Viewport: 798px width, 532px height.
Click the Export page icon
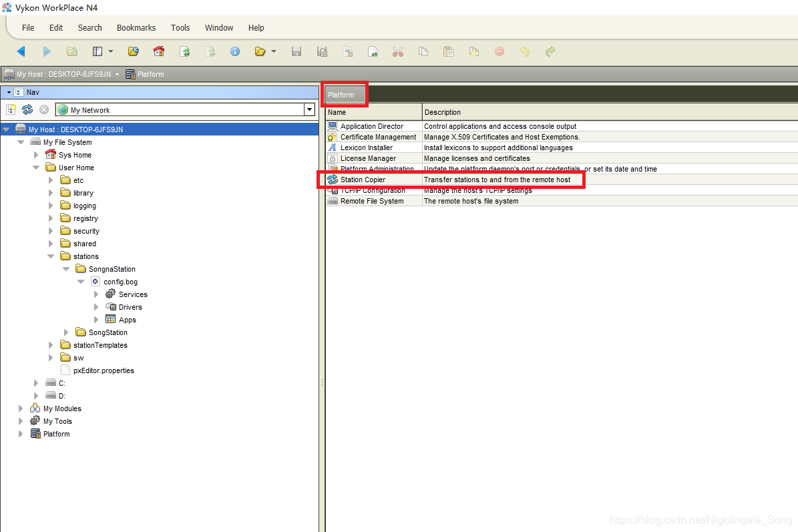(373, 51)
